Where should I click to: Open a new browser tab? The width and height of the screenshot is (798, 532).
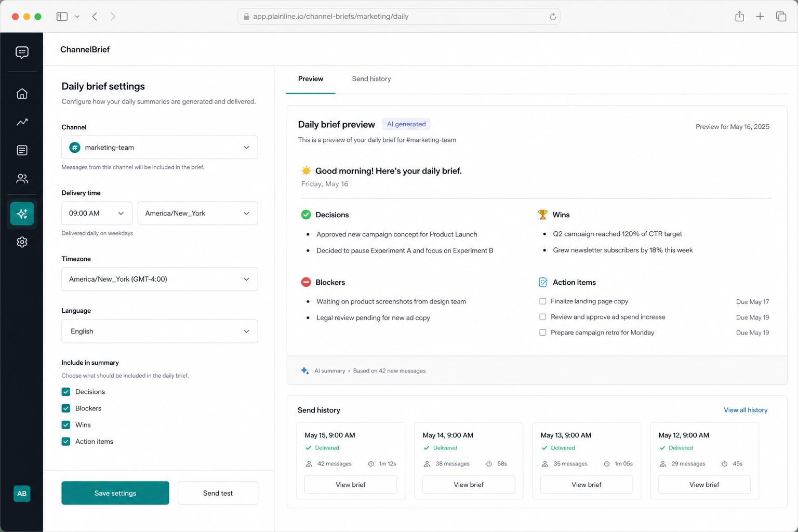tap(760, 17)
